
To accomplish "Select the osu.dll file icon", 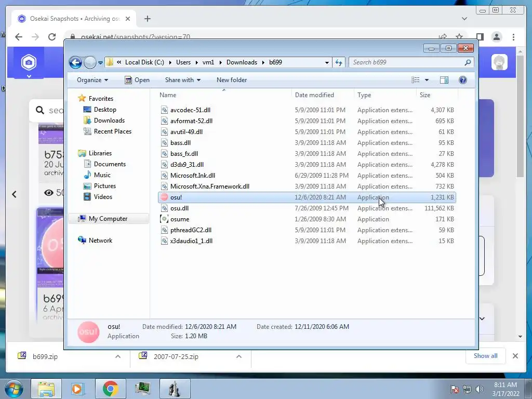I will click(164, 208).
